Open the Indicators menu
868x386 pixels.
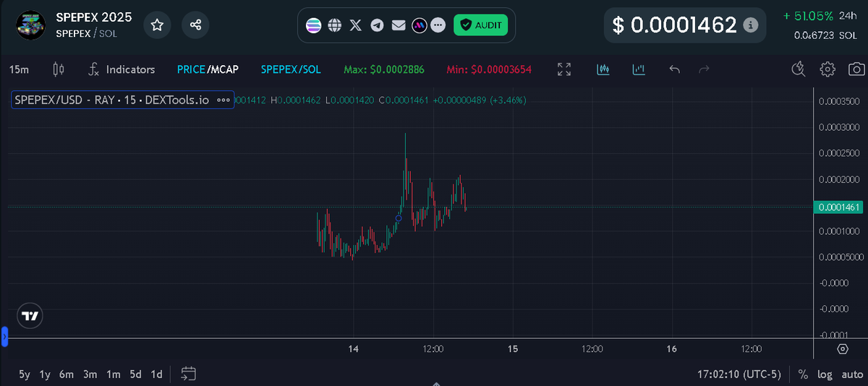(x=121, y=69)
